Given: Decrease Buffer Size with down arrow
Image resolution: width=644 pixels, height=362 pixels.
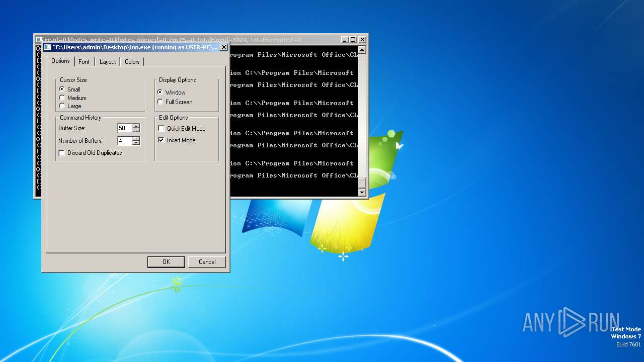Looking at the screenshot, I should (136, 131).
